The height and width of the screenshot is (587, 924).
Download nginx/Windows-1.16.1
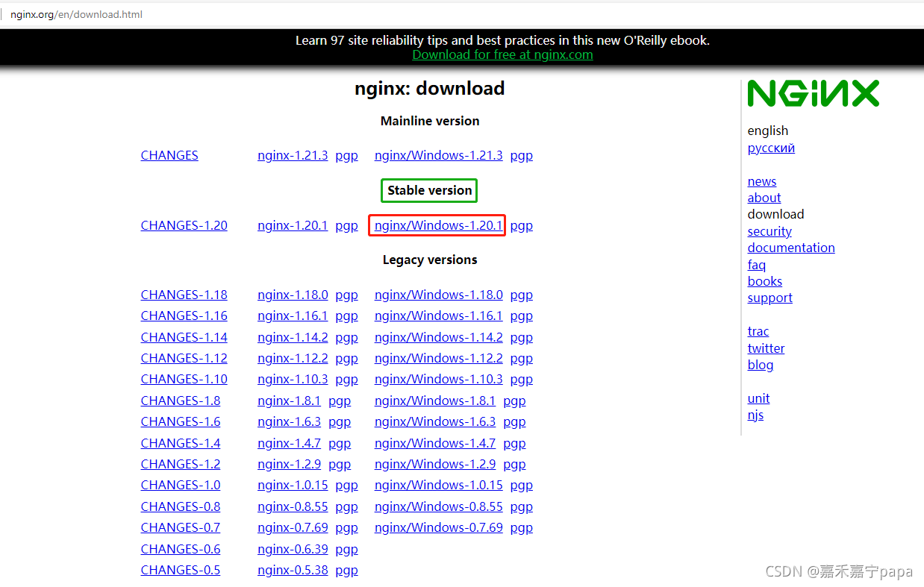(439, 316)
